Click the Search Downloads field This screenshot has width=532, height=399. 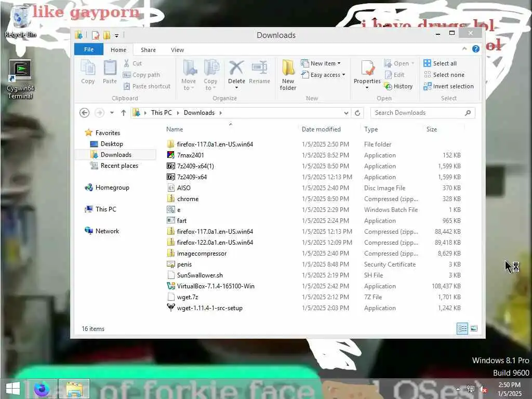pyautogui.click(x=422, y=113)
